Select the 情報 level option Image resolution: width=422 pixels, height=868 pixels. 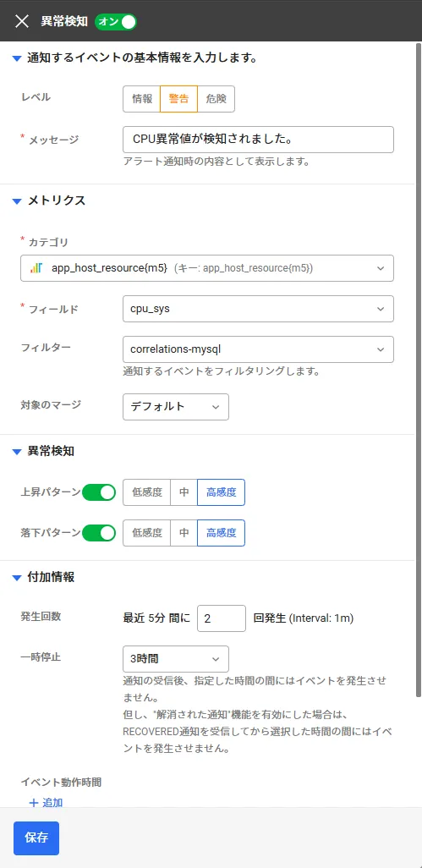[x=142, y=99]
